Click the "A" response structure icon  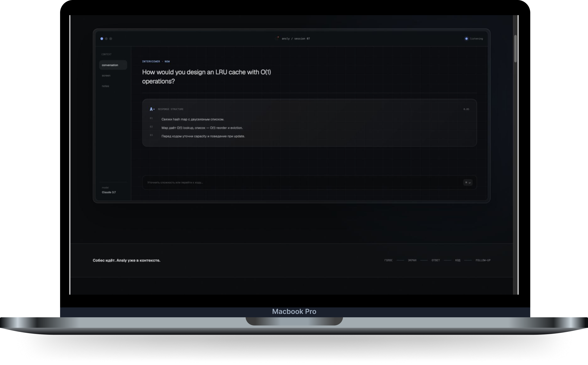152,109
